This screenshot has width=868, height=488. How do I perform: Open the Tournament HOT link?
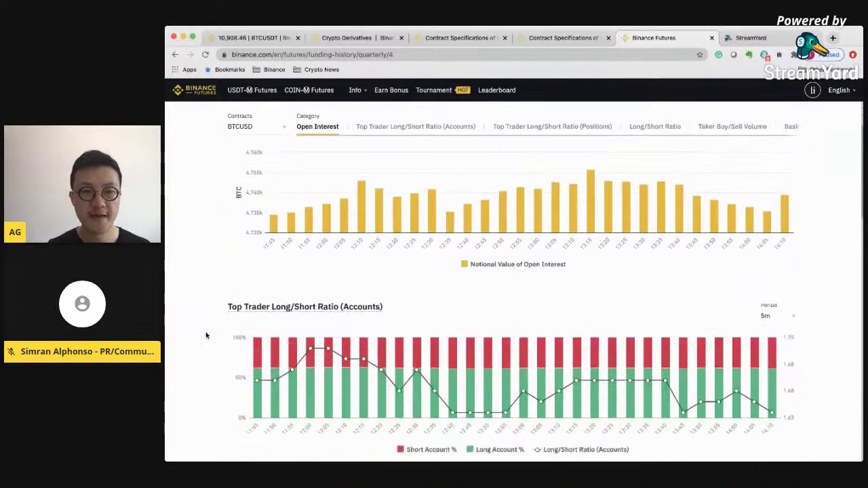click(x=443, y=90)
